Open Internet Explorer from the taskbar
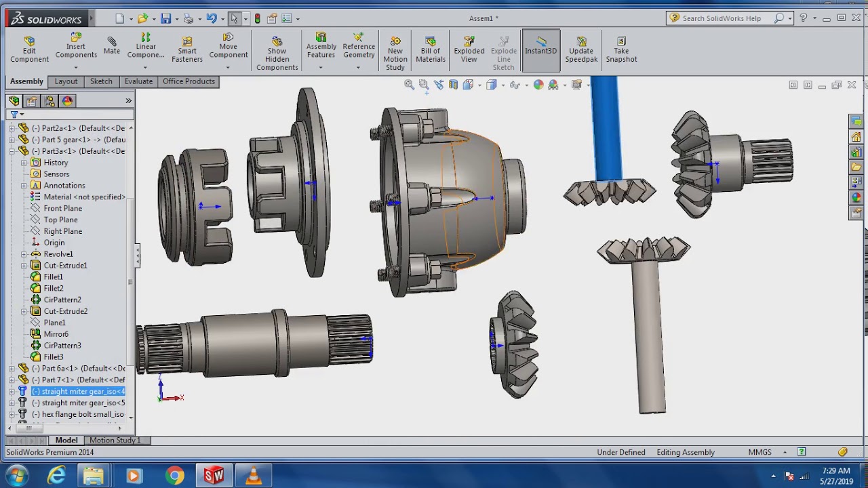 point(56,476)
